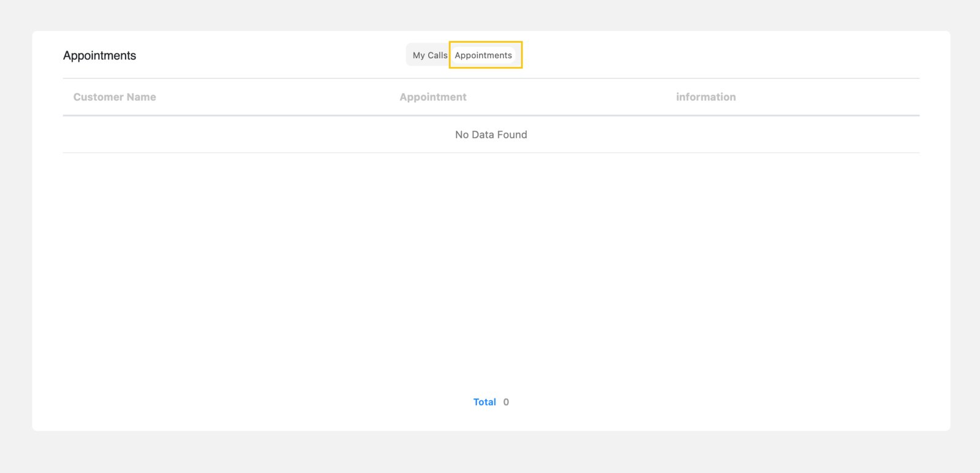Click the No Data Found message
980x473 pixels.
pos(491,135)
